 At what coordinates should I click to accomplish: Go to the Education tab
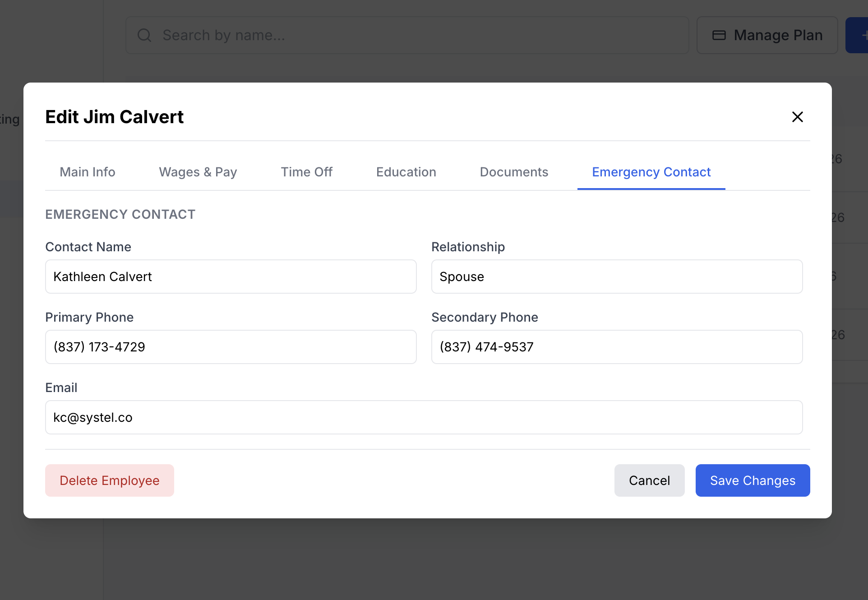406,172
